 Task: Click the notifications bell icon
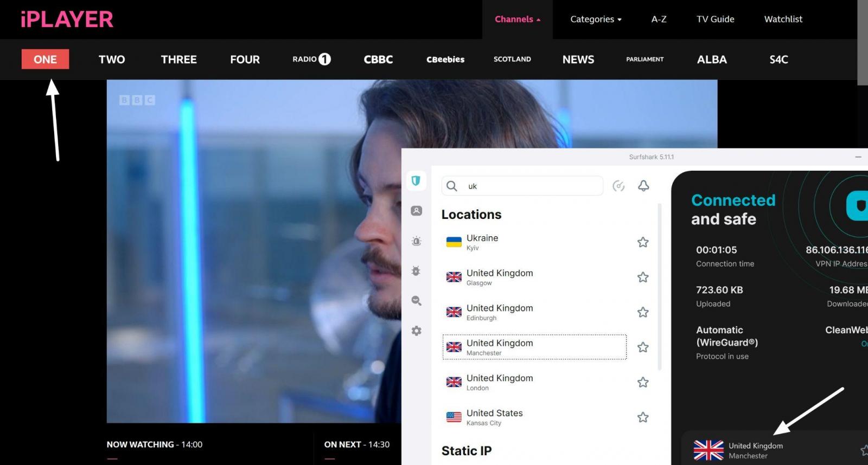tap(643, 186)
